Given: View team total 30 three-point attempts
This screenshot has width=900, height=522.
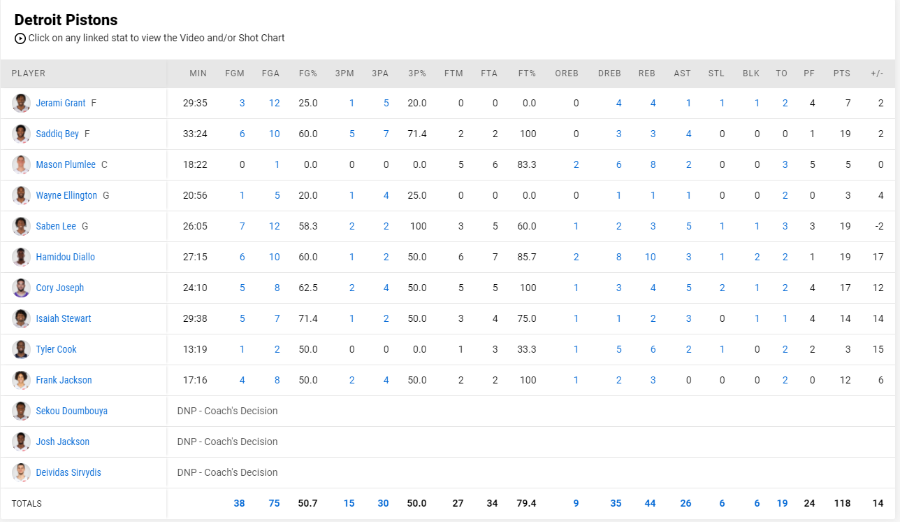Looking at the screenshot, I should 383,504.
